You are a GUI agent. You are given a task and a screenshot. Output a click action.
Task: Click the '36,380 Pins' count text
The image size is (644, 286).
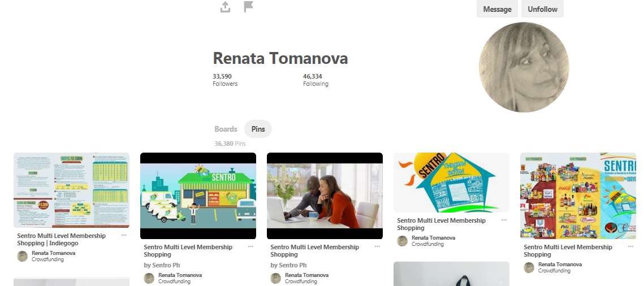tap(230, 144)
